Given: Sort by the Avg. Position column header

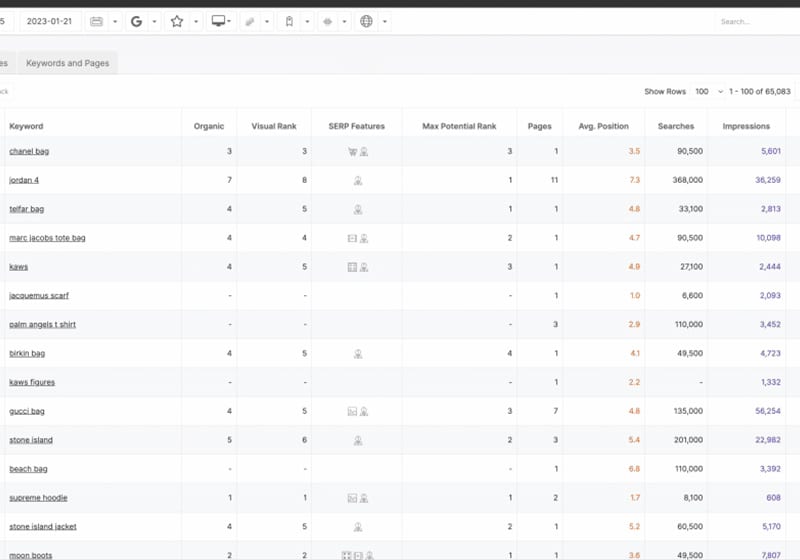Looking at the screenshot, I should coord(604,126).
